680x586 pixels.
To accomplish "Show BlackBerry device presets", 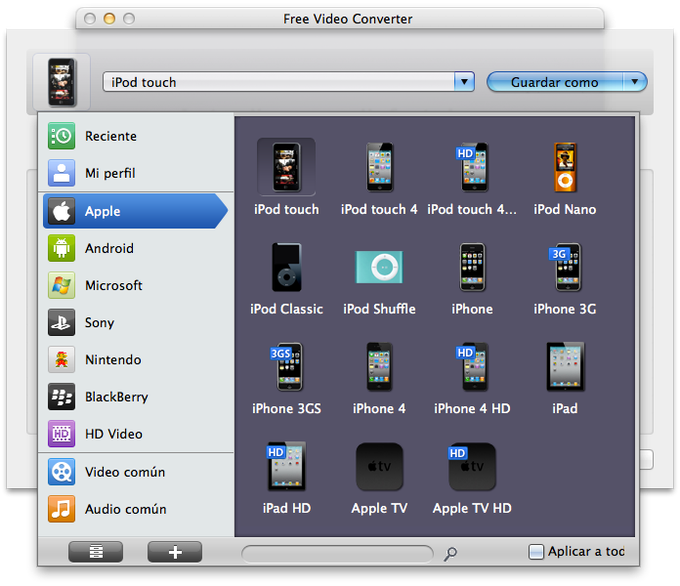I will pos(136,397).
